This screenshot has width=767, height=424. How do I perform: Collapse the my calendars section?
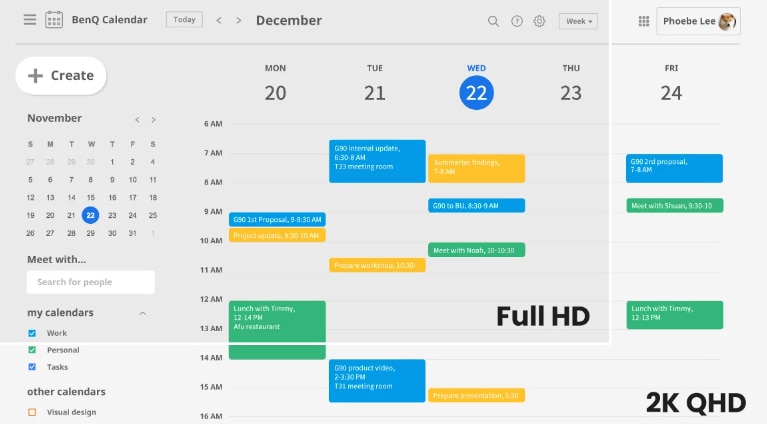pyautogui.click(x=142, y=313)
